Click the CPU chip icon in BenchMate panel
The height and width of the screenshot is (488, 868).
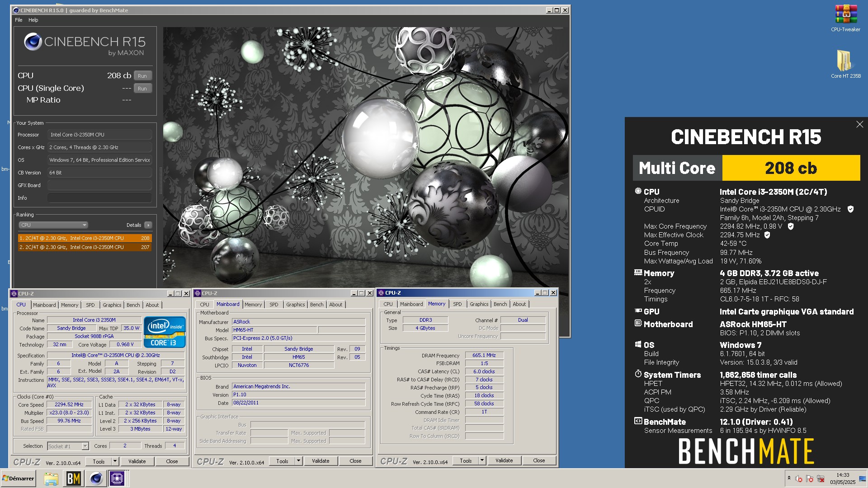point(638,191)
